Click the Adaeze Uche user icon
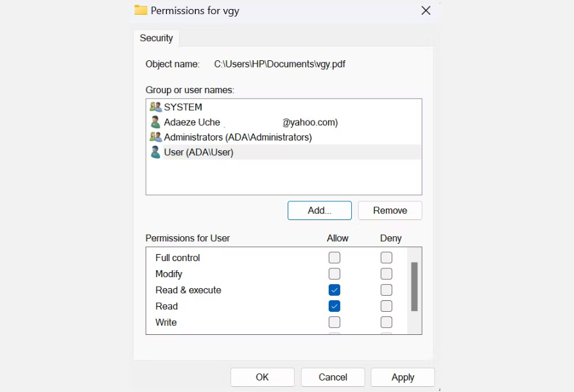The image size is (574, 392). coord(155,122)
